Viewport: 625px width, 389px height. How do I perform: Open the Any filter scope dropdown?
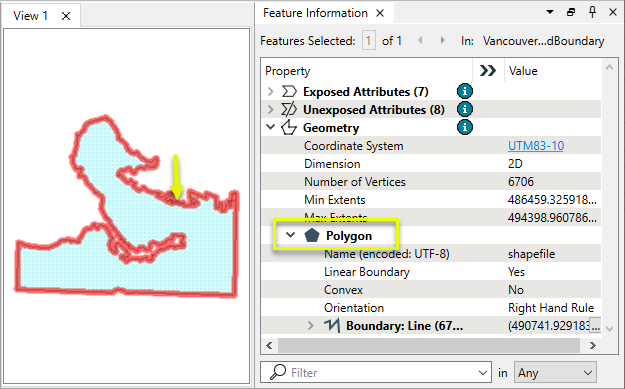click(x=555, y=373)
